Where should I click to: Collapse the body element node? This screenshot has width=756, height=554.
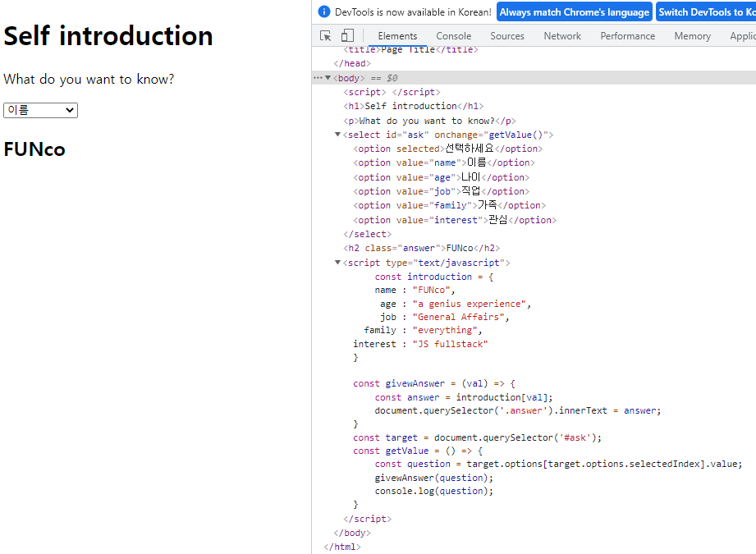(328, 78)
